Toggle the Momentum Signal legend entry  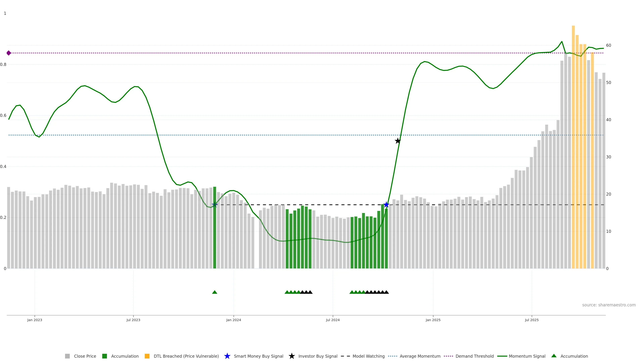click(x=527, y=356)
